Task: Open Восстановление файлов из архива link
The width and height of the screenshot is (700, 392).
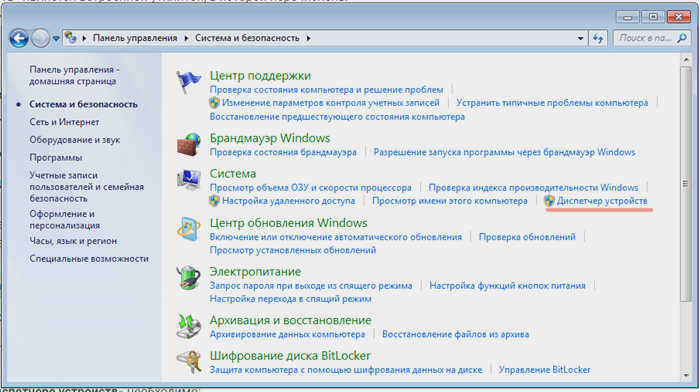Action: click(x=455, y=334)
